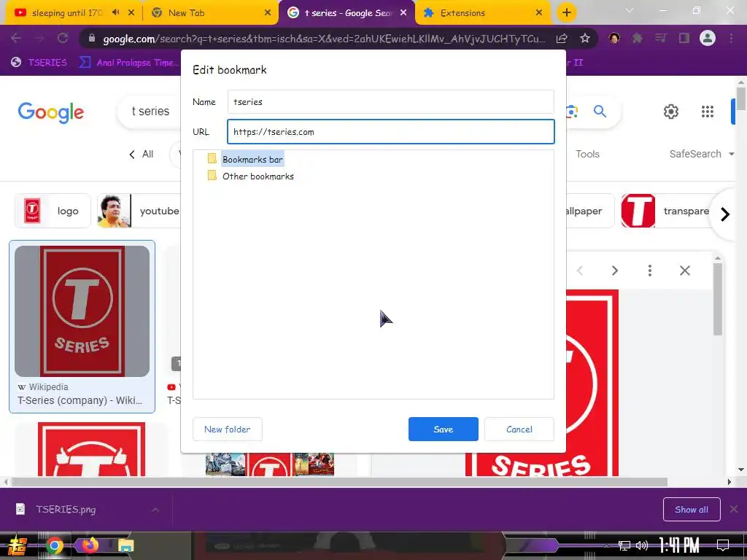Close the downloads bar

point(734,510)
